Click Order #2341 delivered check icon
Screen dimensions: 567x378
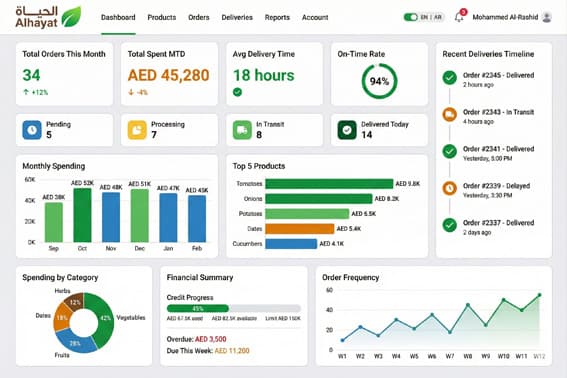coord(449,151)
